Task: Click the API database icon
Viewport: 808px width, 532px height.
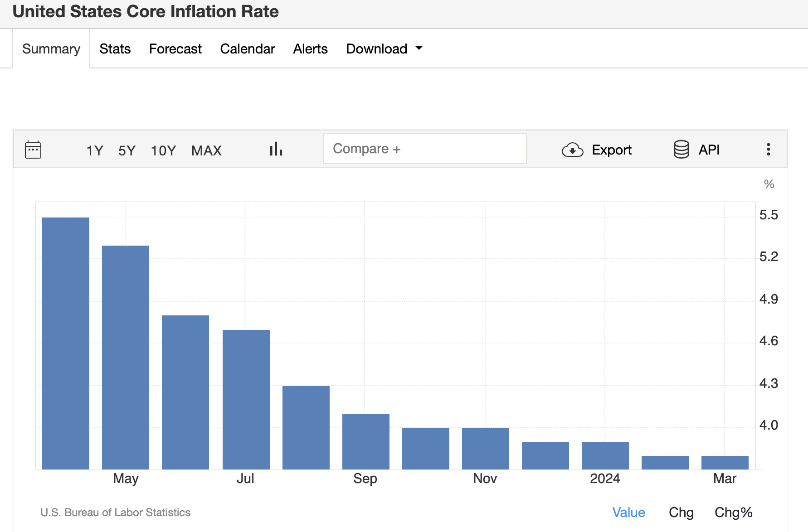Action: (x=681, y=149)
